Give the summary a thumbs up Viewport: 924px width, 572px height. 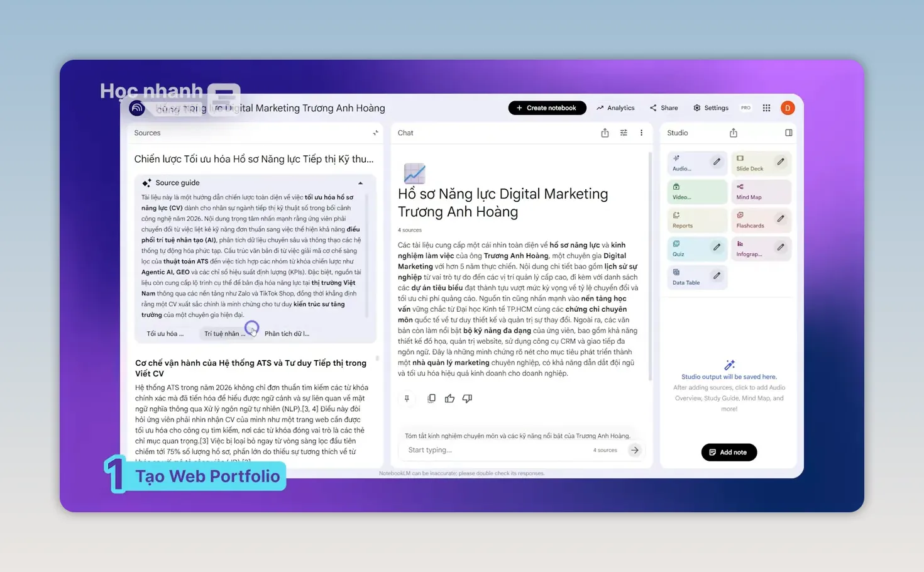pos(449,399)
